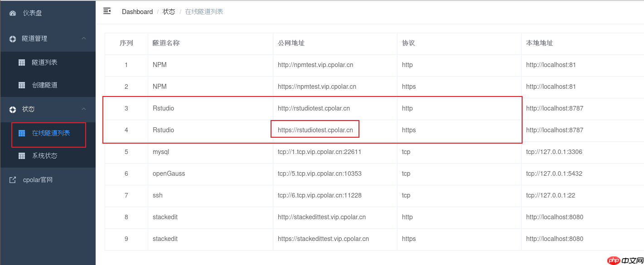
Task: Click the local address tcp://127.0.0.1:3306
Action: click(x=554, y=152)
